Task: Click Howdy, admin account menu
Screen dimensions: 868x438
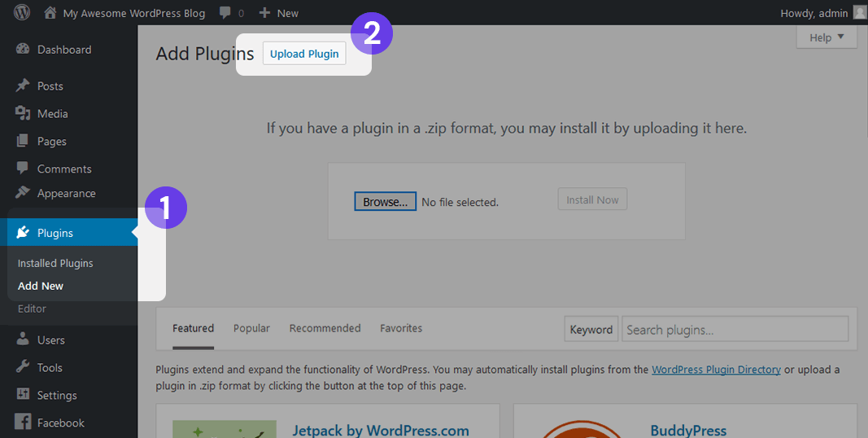Action: (x=813, y=13)
